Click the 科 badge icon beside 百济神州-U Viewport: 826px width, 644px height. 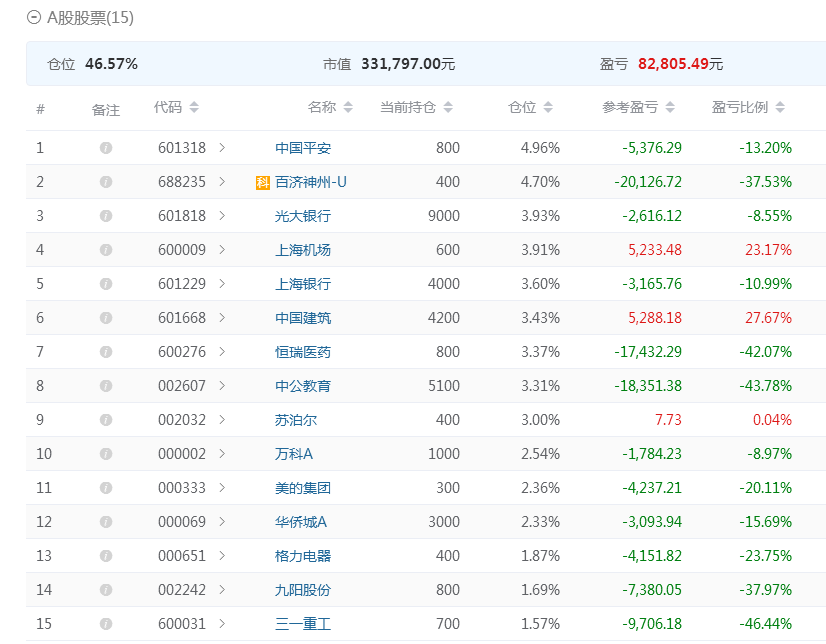click(x=263, y=182)
